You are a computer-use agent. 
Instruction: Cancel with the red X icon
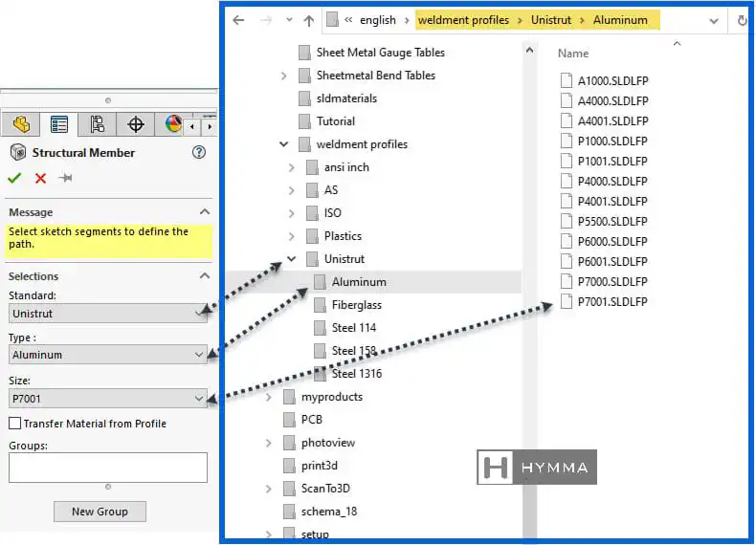pos(40,178)
